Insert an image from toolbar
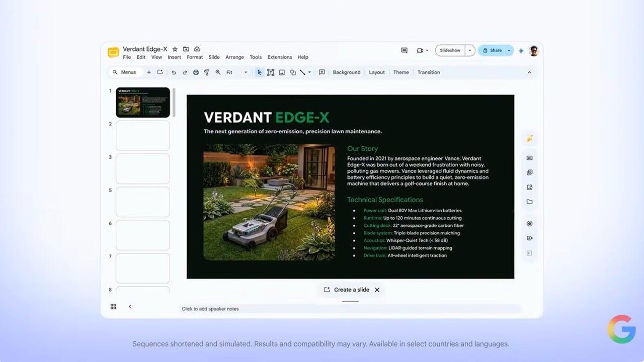 coord(282,72)
